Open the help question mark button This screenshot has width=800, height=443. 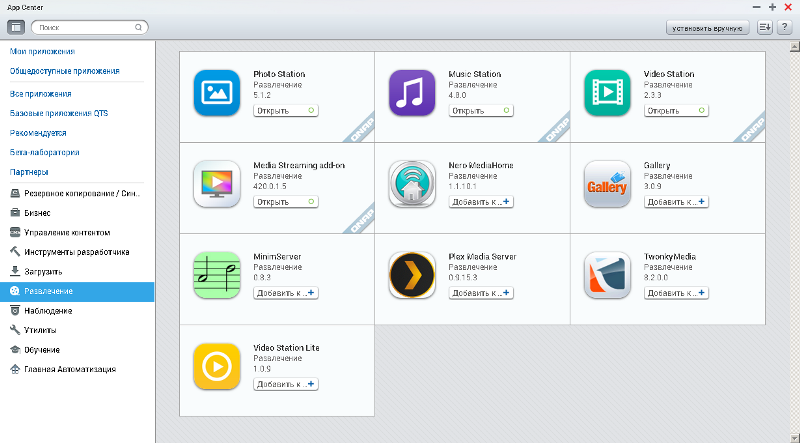785,28
